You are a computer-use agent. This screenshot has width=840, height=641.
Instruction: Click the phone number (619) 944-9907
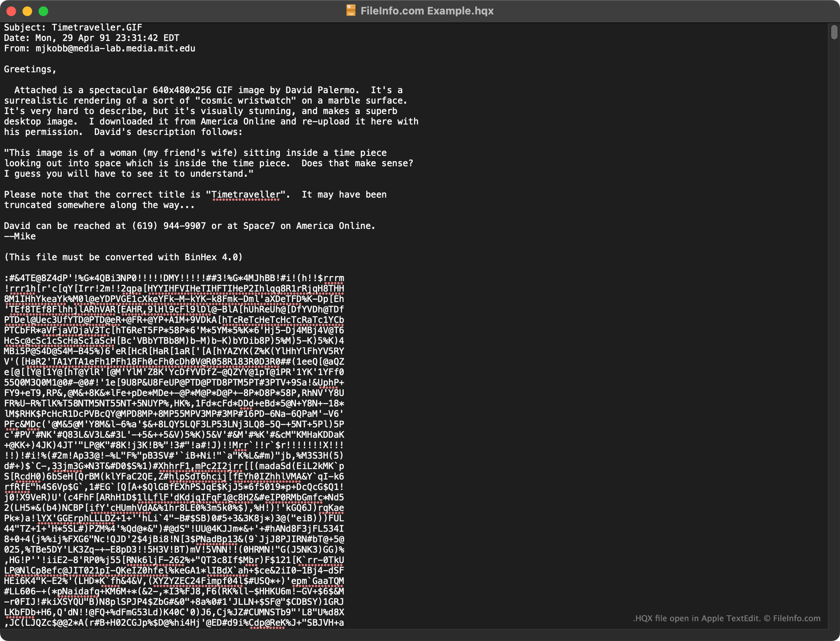coord(168,226)
